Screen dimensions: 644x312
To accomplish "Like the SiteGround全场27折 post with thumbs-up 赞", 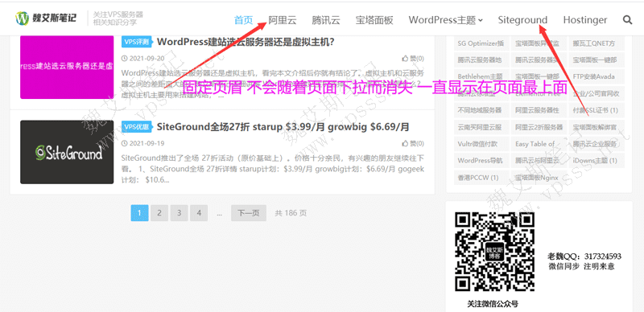I will [x=413, y=143].
